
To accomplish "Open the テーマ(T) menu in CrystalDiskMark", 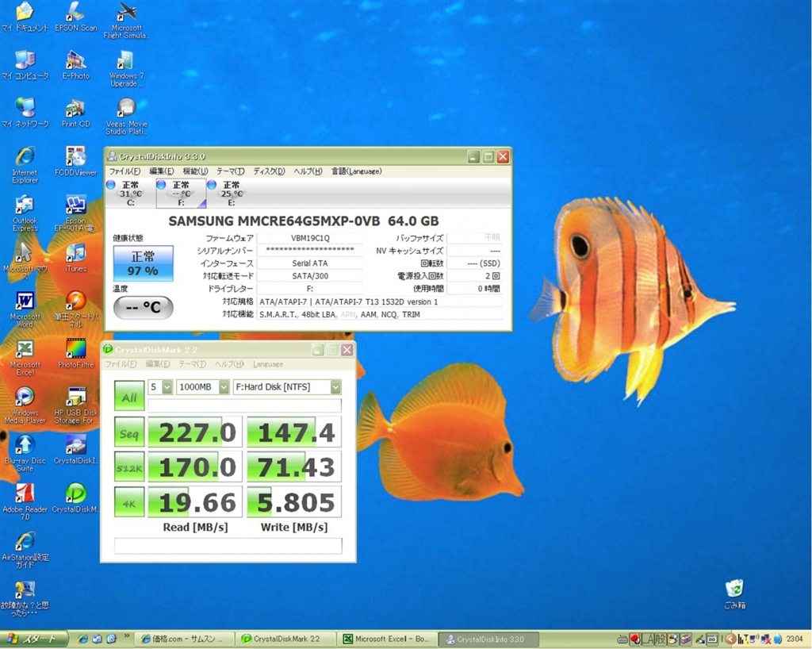I will 192,364.
